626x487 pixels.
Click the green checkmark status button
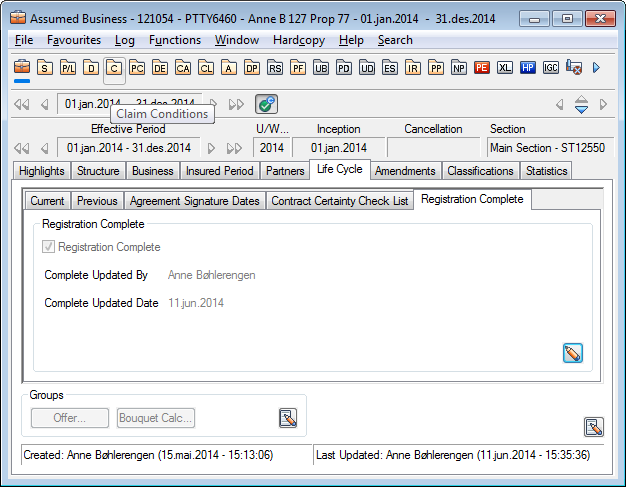(x=266, y=104)
